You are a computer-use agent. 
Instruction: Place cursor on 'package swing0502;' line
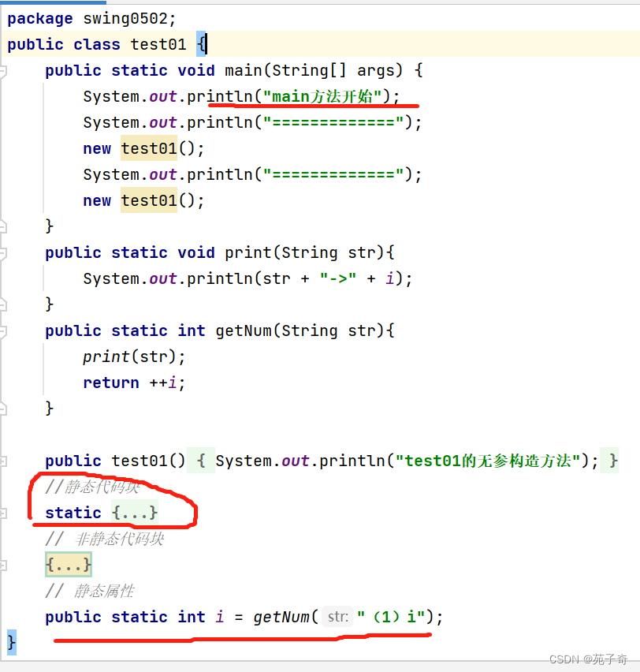91,18
